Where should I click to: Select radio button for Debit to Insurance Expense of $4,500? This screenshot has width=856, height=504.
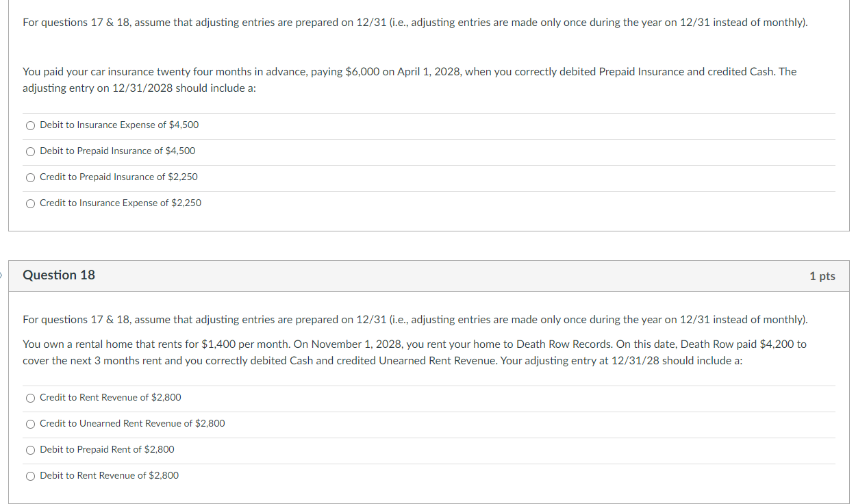coord(30,125)
